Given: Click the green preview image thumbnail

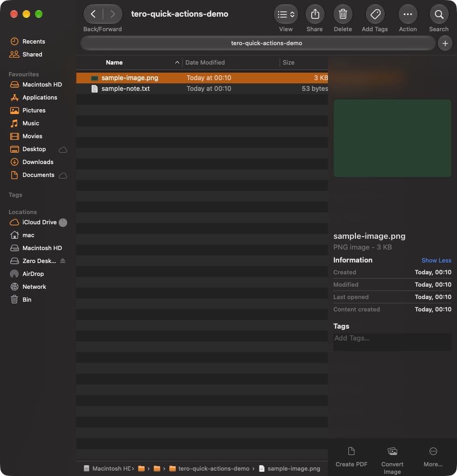Looking at the screenshot, I should [392, 138].
